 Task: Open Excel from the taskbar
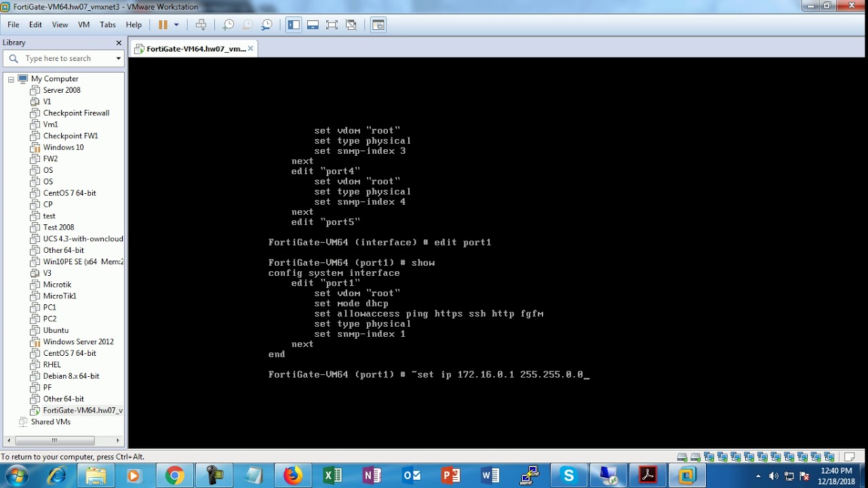pyautogui.click(x=332, y=476)
